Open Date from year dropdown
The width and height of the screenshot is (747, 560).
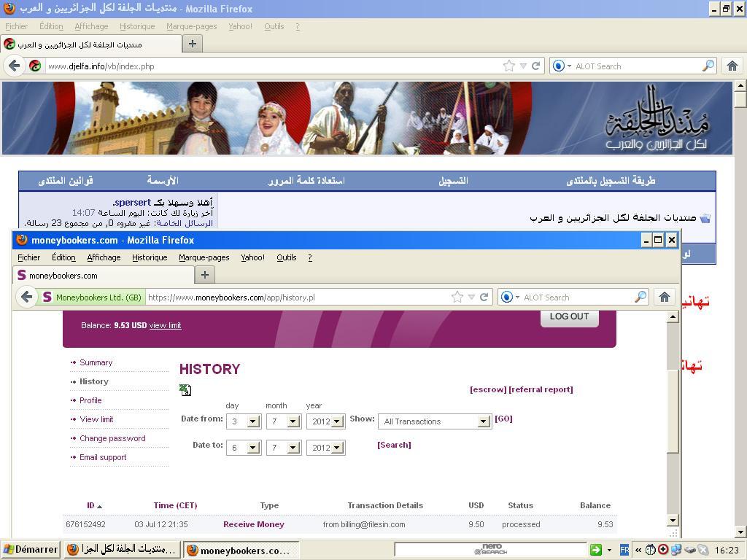coord(337,421)
